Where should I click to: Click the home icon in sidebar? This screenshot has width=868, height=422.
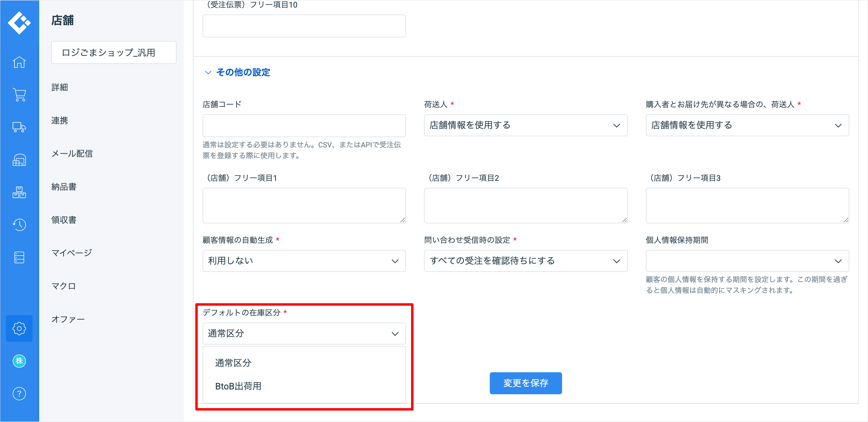coord(19,62)
